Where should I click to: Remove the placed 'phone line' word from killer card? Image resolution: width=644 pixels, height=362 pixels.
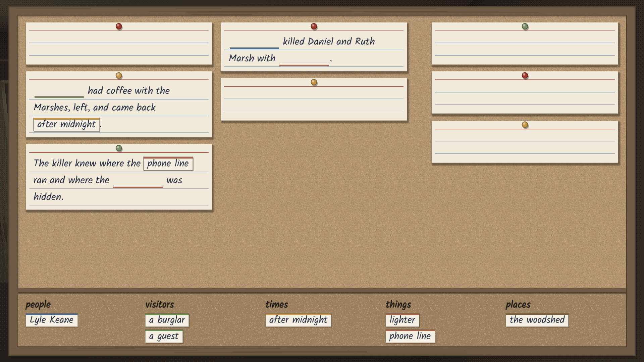168,164
